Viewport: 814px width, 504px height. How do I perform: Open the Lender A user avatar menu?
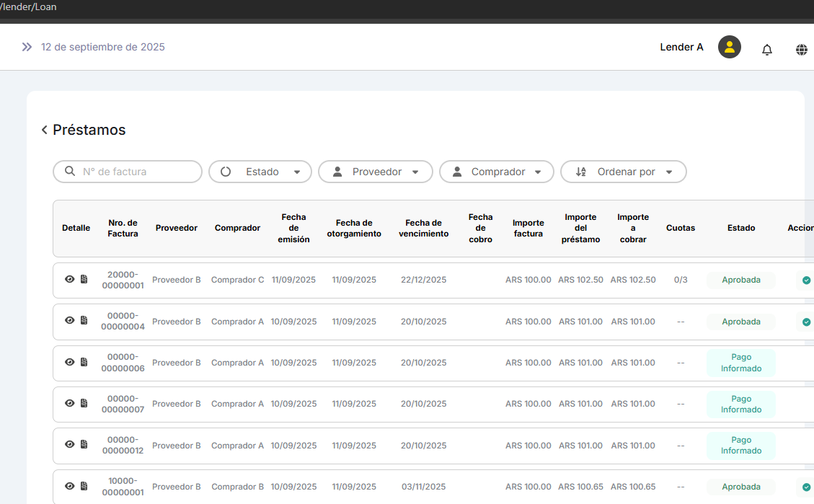click(729, 48)
